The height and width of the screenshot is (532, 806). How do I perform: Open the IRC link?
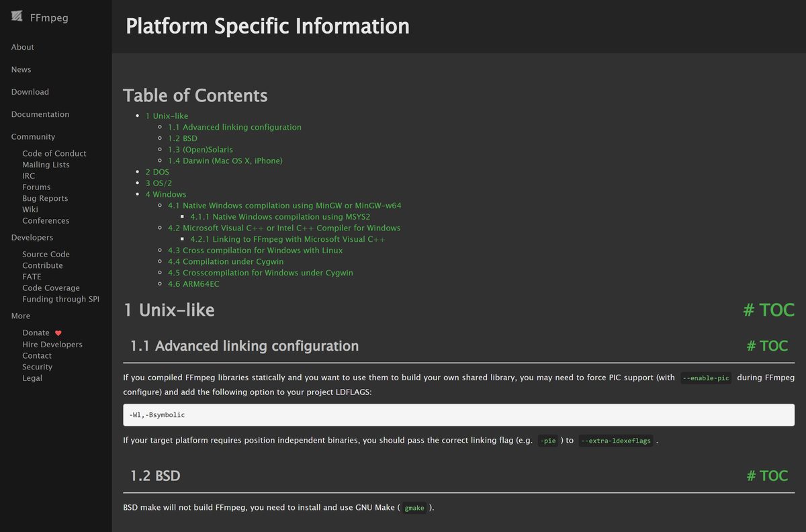tap(29, 176)
